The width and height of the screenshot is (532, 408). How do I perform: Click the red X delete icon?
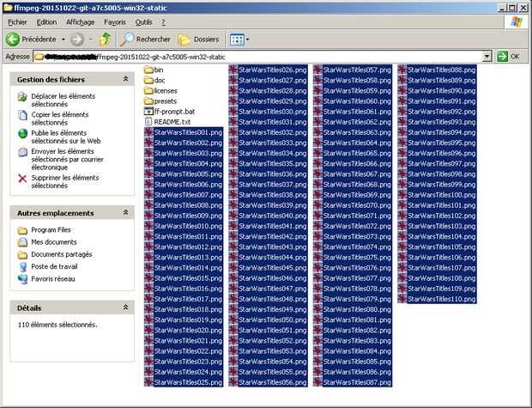(22, 179)
